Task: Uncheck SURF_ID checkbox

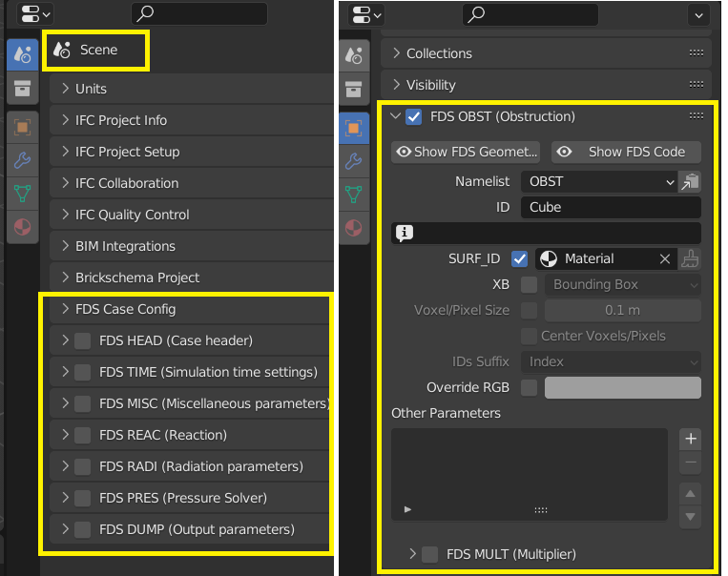Action: (x=520, y=259)
